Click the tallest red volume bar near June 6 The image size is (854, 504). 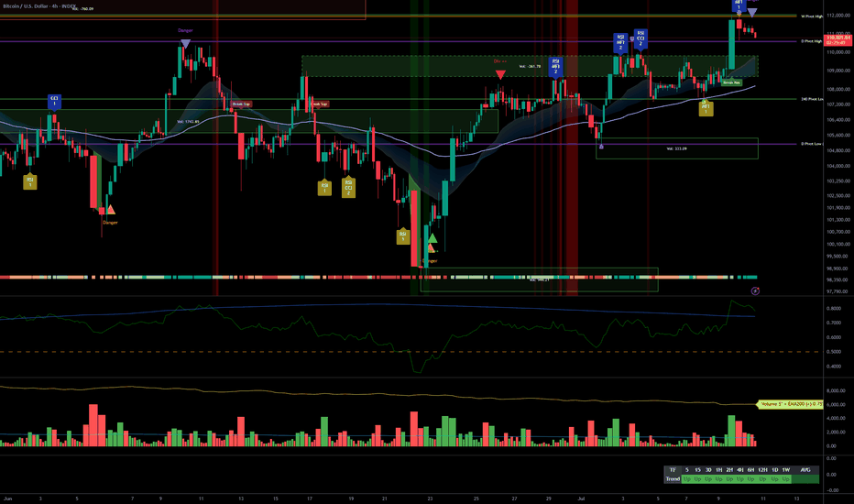93,425
